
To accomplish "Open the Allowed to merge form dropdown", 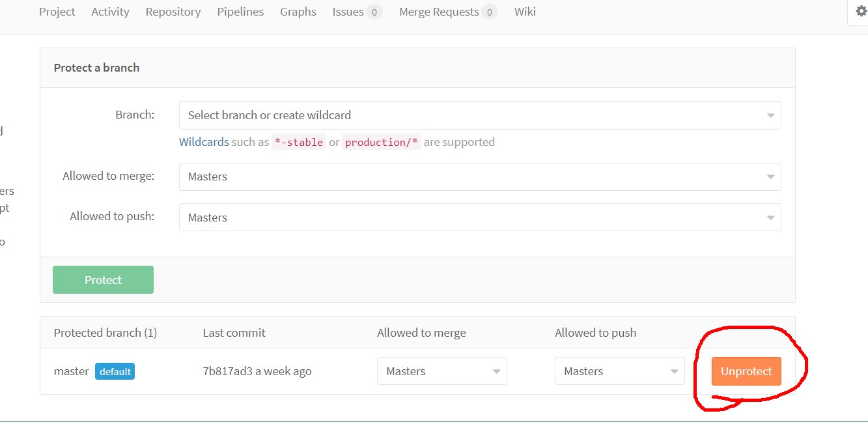I will (480, 177).
